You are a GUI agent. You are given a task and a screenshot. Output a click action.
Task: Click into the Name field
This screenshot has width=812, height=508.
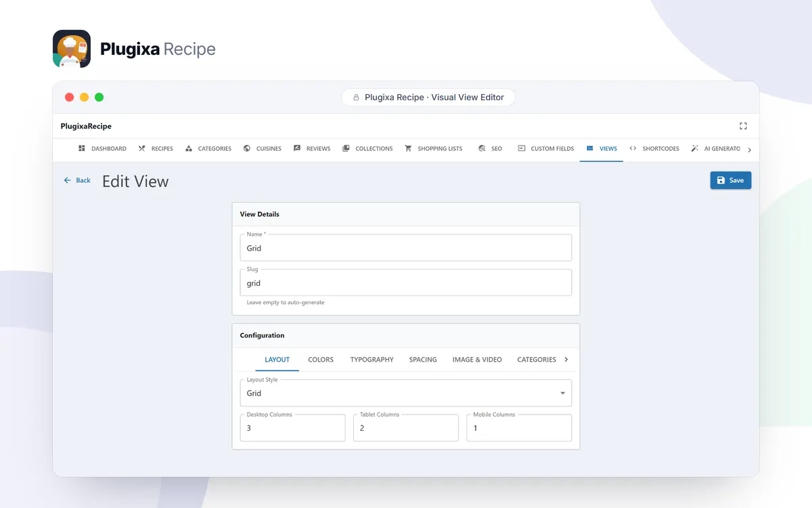[x=406, y=248]
